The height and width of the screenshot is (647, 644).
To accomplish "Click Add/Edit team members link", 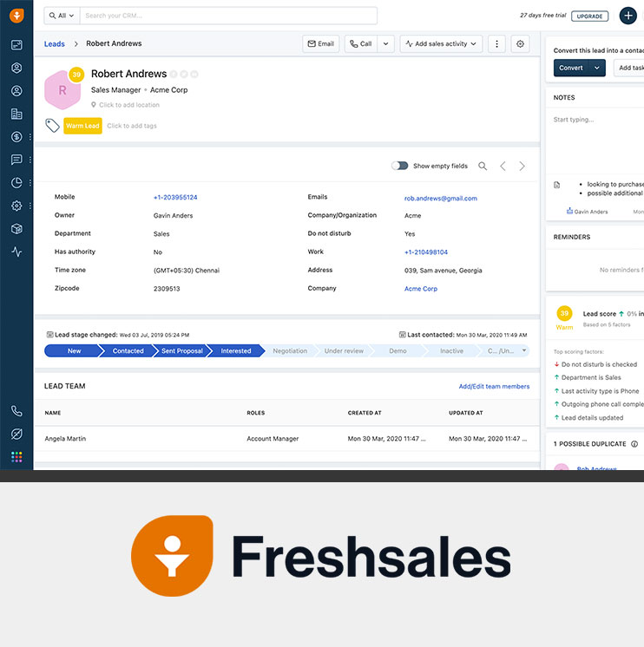I will pos(494,386).
